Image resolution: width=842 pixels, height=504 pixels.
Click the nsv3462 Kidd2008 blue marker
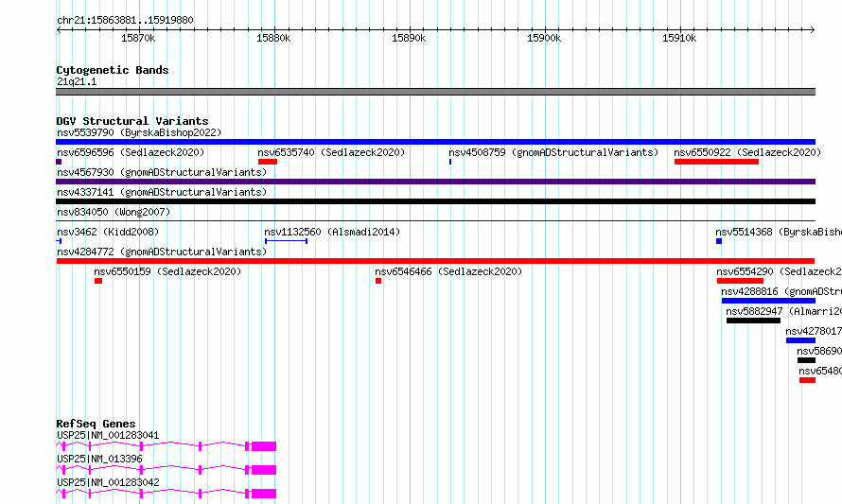tap(59, 241)
